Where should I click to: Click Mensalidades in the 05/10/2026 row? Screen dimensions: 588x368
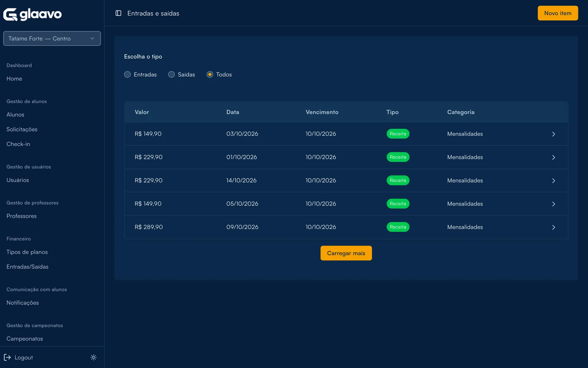pyautogui.click(x=465, y=204)
